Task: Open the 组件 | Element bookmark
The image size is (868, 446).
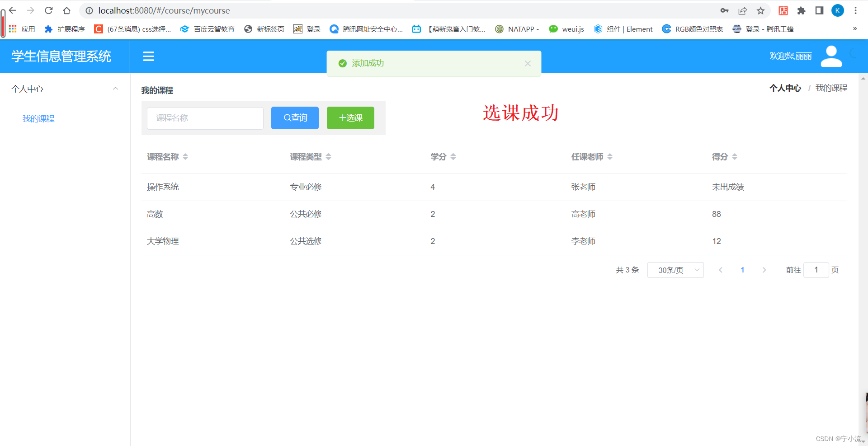Action: pyautogui.click(x=623, y=29)
